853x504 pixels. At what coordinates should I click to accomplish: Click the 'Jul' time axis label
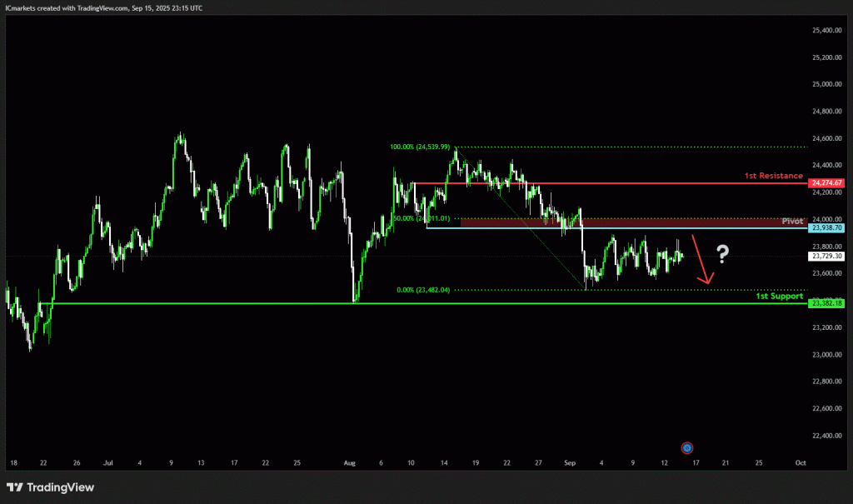[107, 462]
